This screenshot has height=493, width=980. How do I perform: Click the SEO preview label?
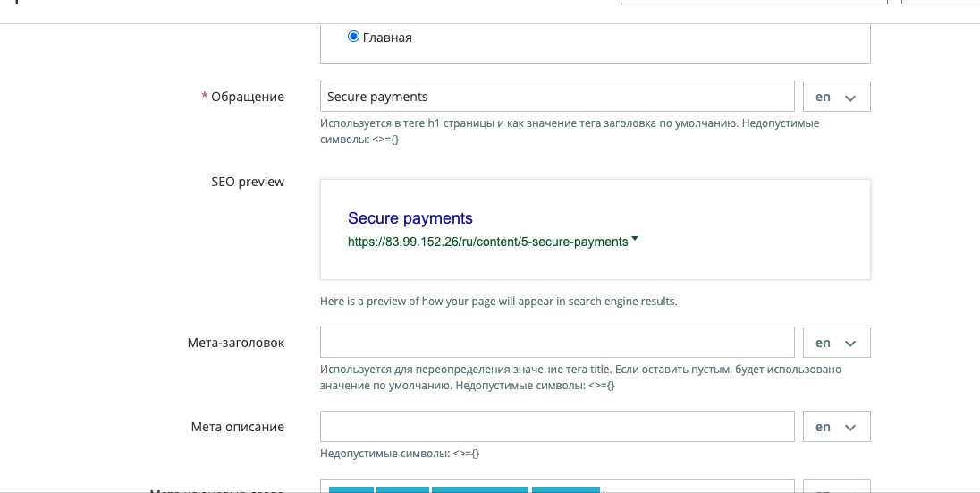coord(248,182)
